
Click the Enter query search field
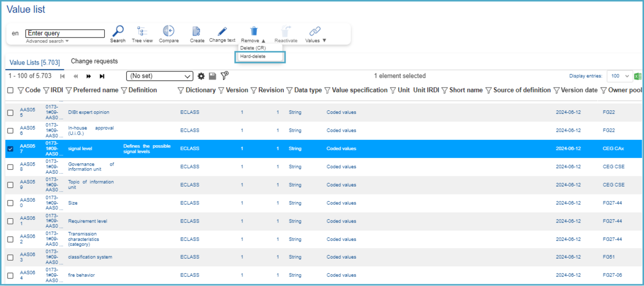[65, 33]
